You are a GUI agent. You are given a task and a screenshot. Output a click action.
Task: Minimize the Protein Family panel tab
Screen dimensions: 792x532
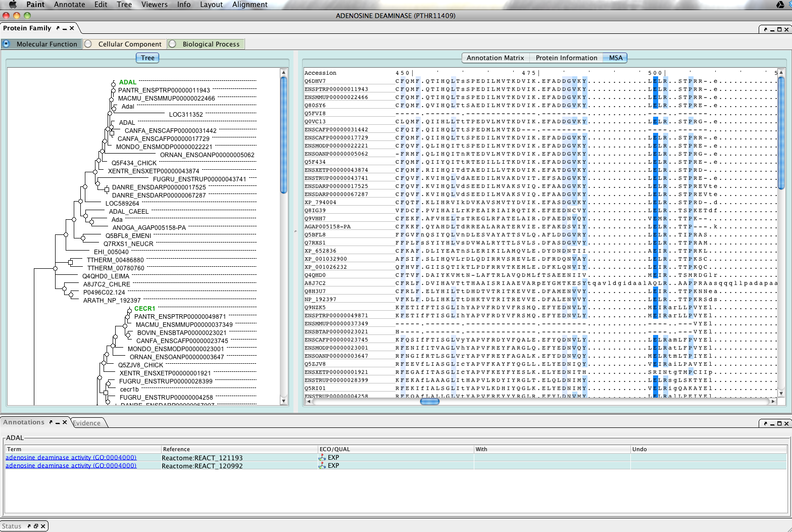pyautogui.click(x=65, y=28)
